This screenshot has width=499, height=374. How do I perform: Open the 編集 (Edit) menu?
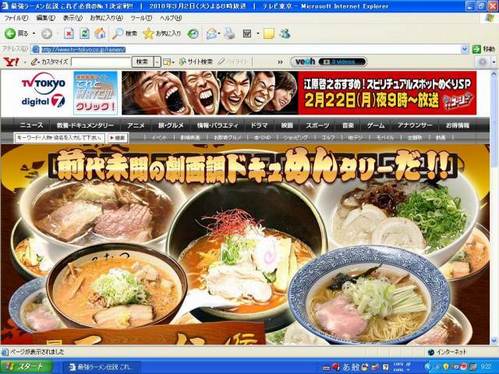tap(46, 18)
